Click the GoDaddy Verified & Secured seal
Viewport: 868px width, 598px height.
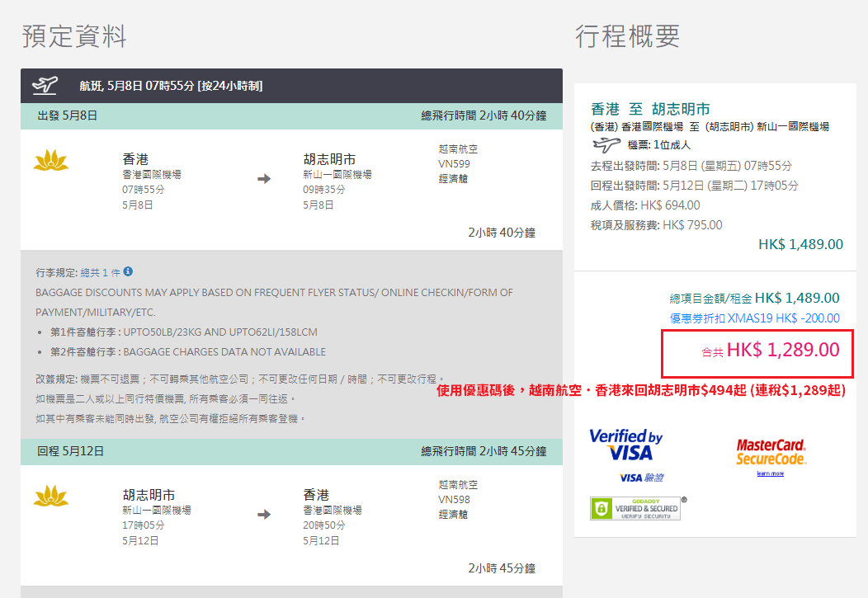coord(635,508)
